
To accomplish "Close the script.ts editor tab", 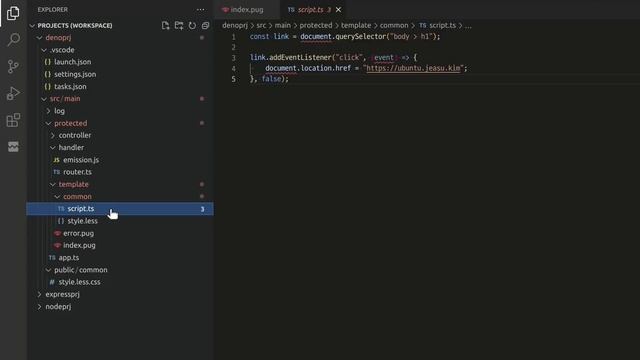I will pyautogui.click(x=338, y=9).
